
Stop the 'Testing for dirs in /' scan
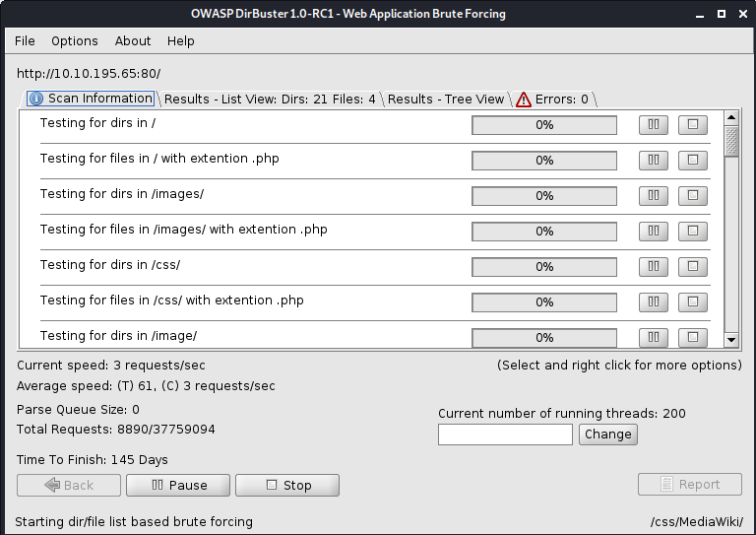pyautogui.click(x=693, y=125)
